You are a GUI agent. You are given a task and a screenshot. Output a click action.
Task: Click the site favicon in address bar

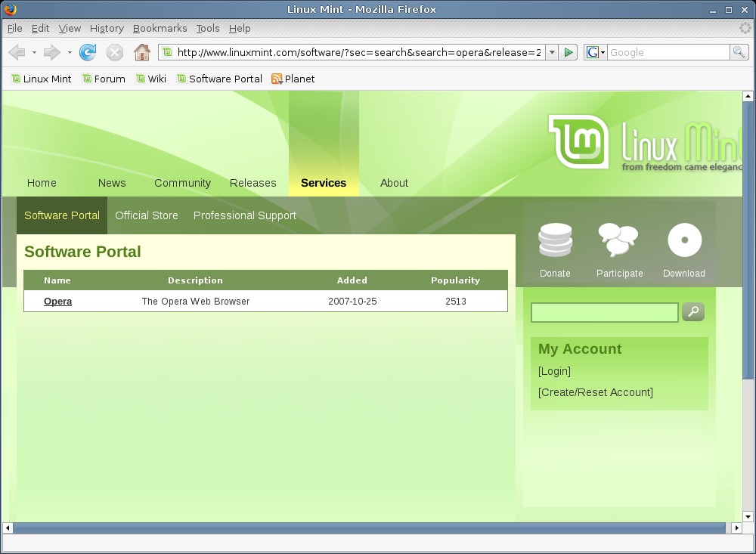point(167,52)
